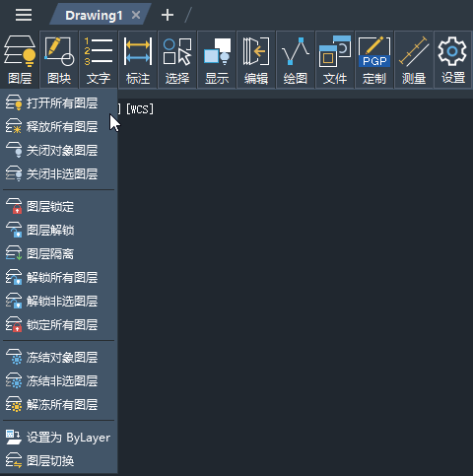473x476 pixels.
Task: Choose 设置为 ByLayer option
Action: [58, 438]
